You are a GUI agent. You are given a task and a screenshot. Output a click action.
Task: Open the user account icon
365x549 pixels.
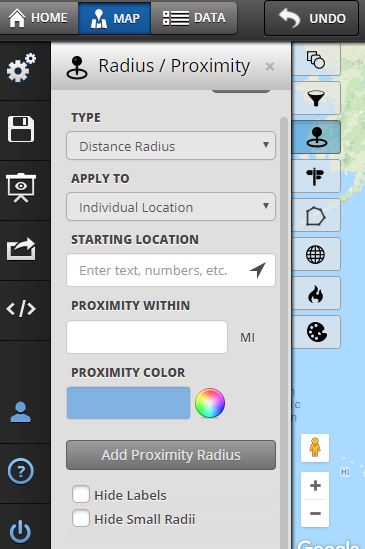pos(20,412)
